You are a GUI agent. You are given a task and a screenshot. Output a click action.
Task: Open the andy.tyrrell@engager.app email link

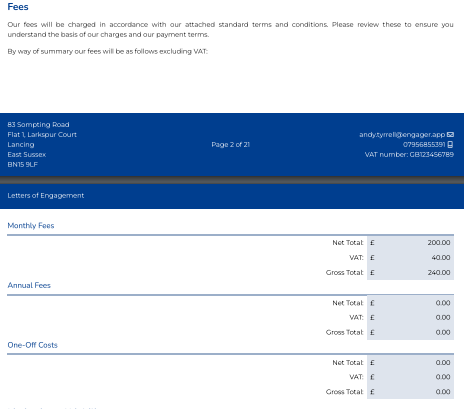(x=402, y=135)
